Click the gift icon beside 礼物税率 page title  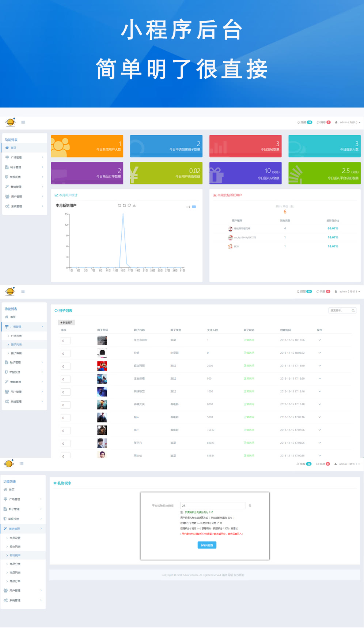pyautogui.click(x=55, y=483)
